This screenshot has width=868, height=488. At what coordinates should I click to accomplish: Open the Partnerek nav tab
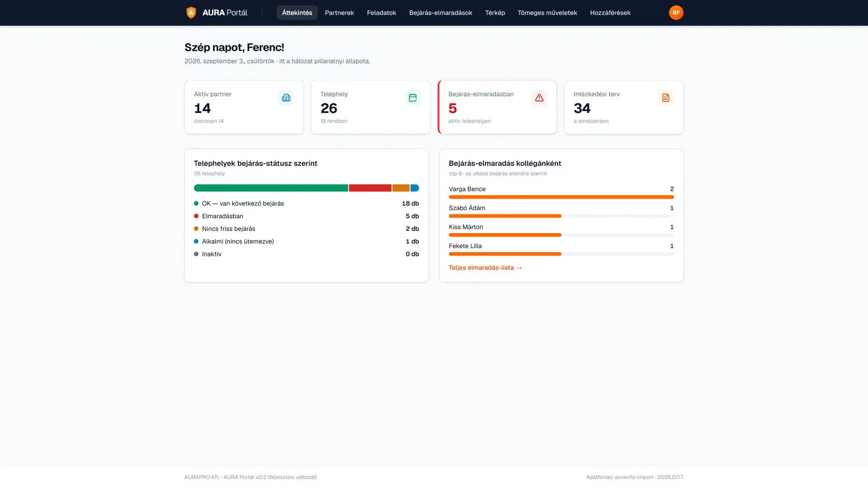(x=340, y=12)
